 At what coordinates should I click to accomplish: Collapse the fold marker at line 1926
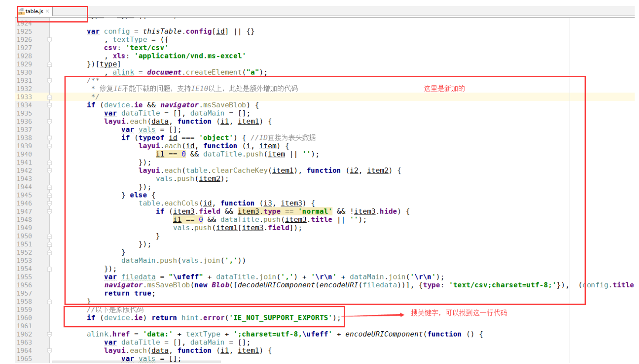point(49,40)
